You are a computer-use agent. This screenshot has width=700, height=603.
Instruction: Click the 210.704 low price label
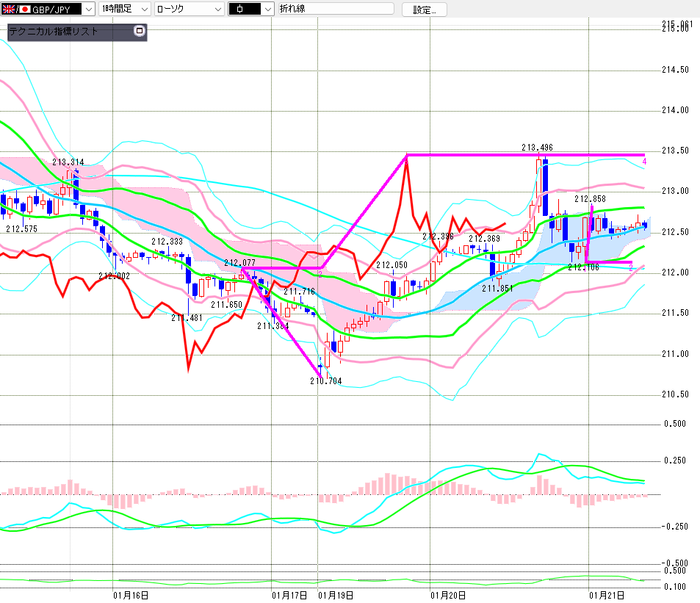327,381
